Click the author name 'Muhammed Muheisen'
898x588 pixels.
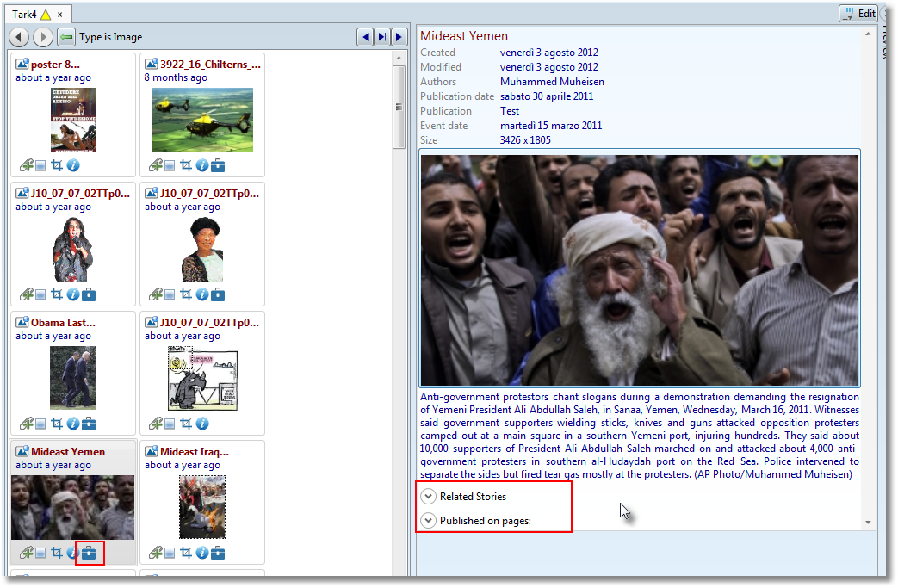[x=552, y=82]
